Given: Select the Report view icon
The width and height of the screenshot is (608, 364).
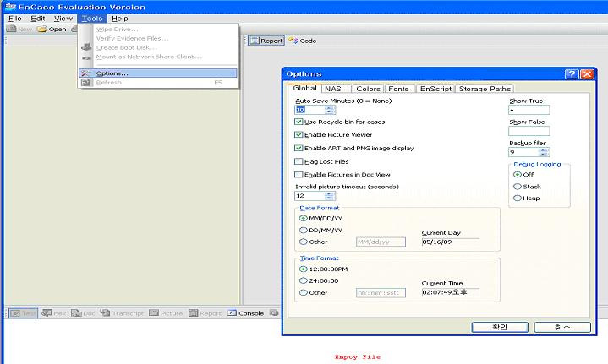Looking at the screenshot, I should (255, 41).
